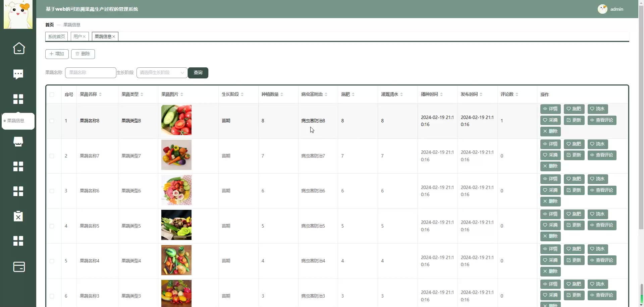Expand the 生长阶段 dropdown selector
Image resolution: width=644 pixels, height=307 pixels.
162,73
